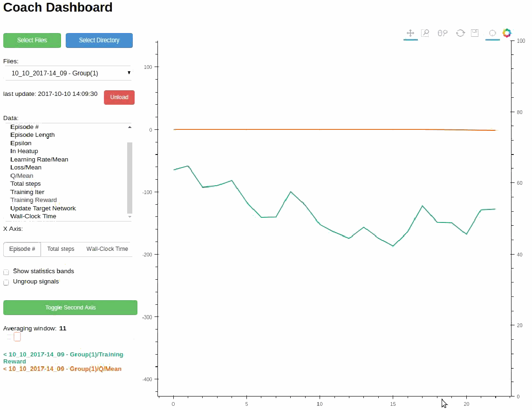Activate the Box Zoom tool
Screen dimensions: 532x410
coord(425,33)
